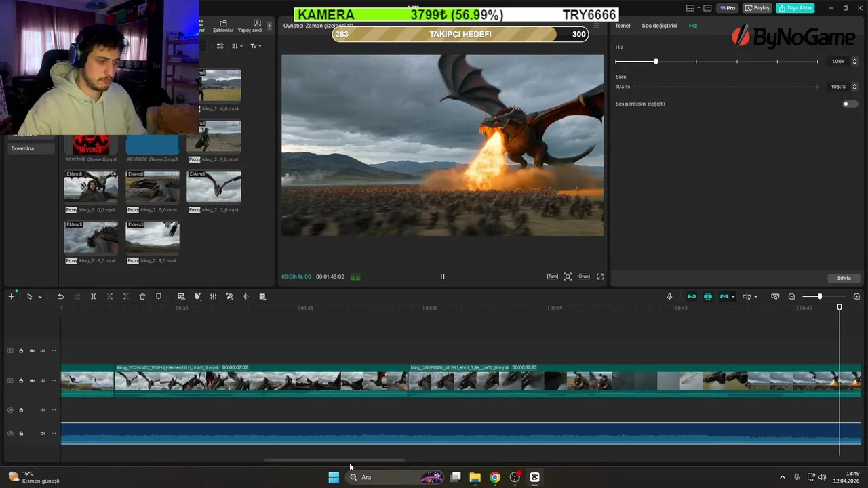Open File Explorer from the taskbar

tap(475, 477)
